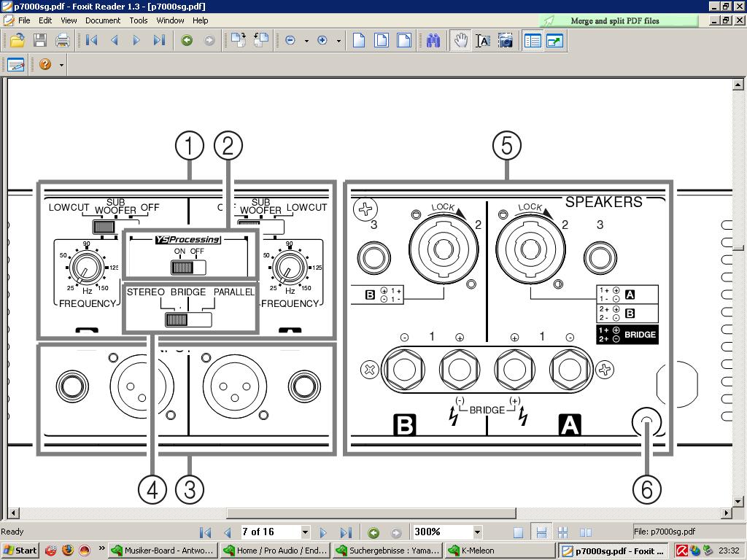Click the vertical scrollbar up arrow
This screenshot has width=747, height=560.
click(738, 85)
